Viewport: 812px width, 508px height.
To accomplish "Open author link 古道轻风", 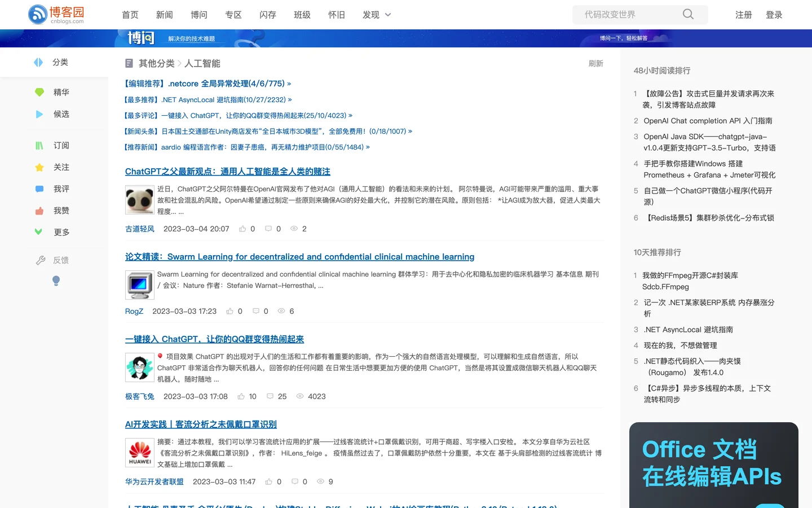I will 140,229.
